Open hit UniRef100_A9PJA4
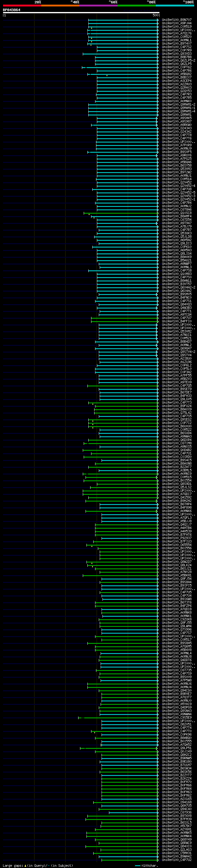The image size is (197, 868). [176, 23]
